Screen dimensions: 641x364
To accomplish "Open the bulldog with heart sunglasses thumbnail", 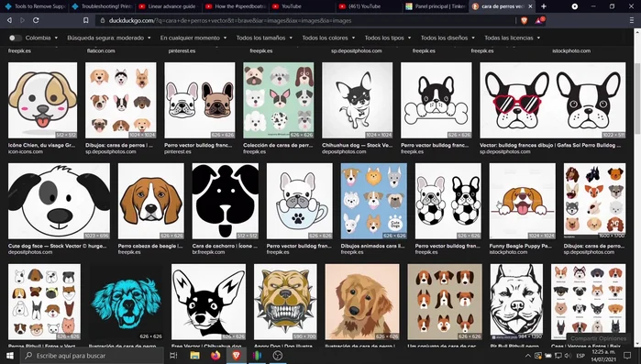I will point(553,100).
